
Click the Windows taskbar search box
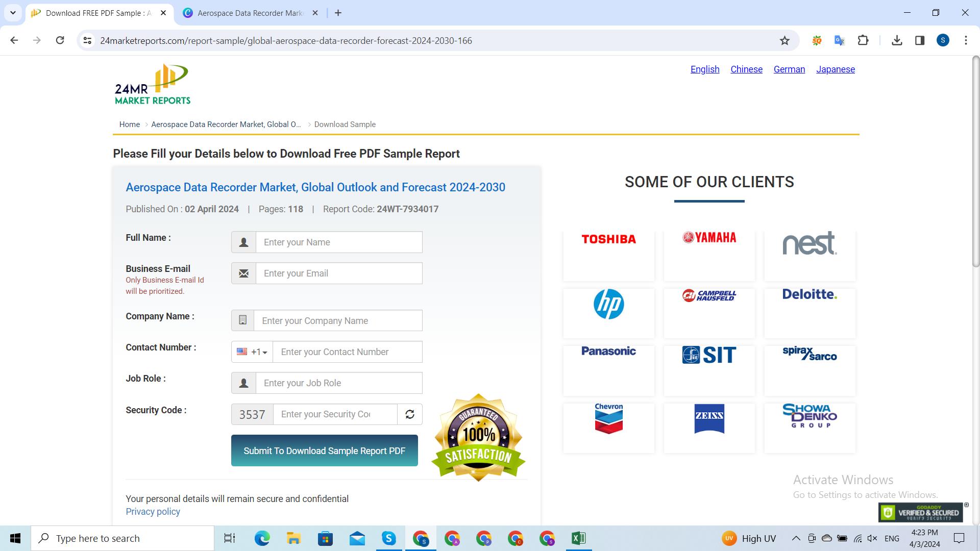coord(122,538)
